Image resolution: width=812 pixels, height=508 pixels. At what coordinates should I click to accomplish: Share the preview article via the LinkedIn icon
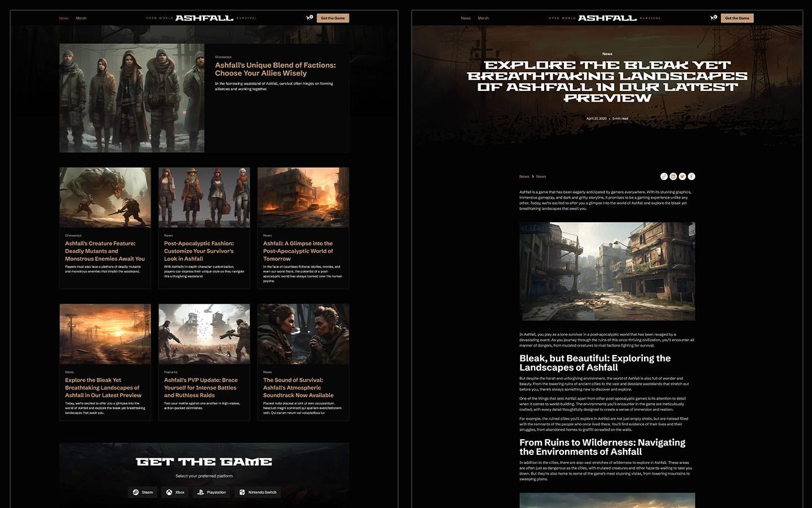point(673,176)
